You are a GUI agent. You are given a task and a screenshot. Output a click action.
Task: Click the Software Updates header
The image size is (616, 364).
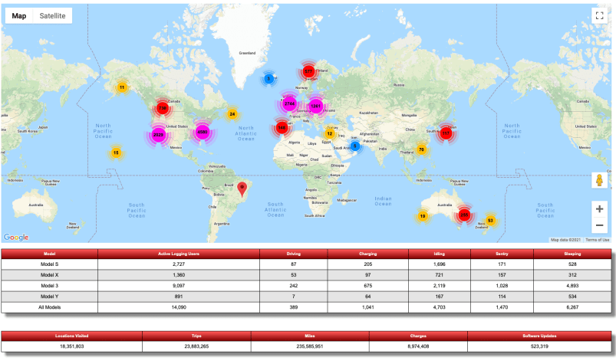539,336
